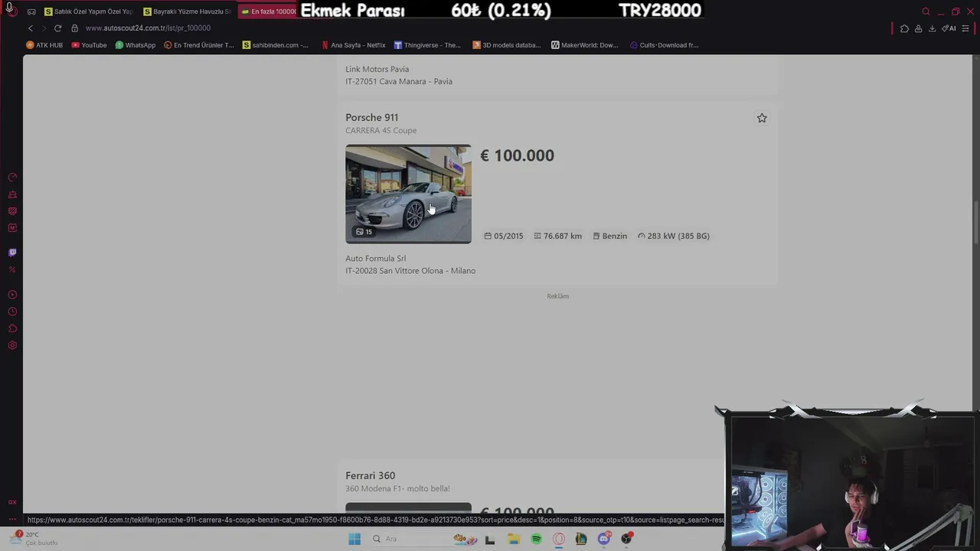This screenshot has width=980, height=551.
Task: Click the 05/2015 registration date
Action: [x=504, y=236]
